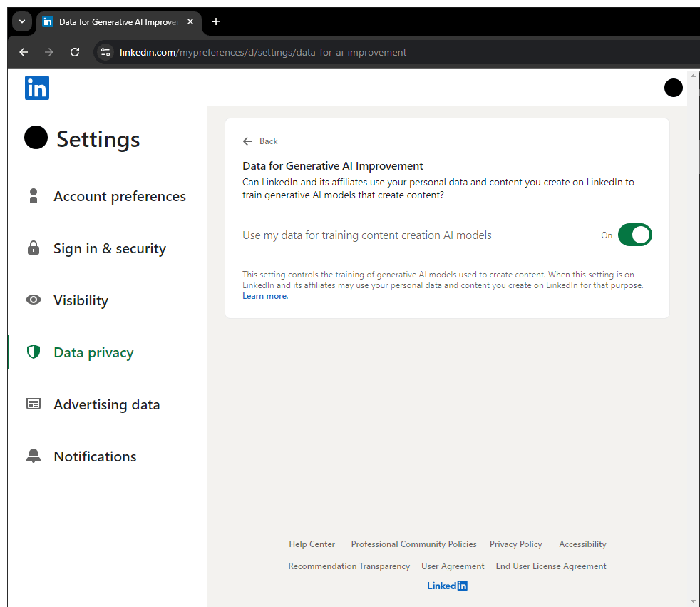Click the LinkedIn logo in the header

coord(37,88)
